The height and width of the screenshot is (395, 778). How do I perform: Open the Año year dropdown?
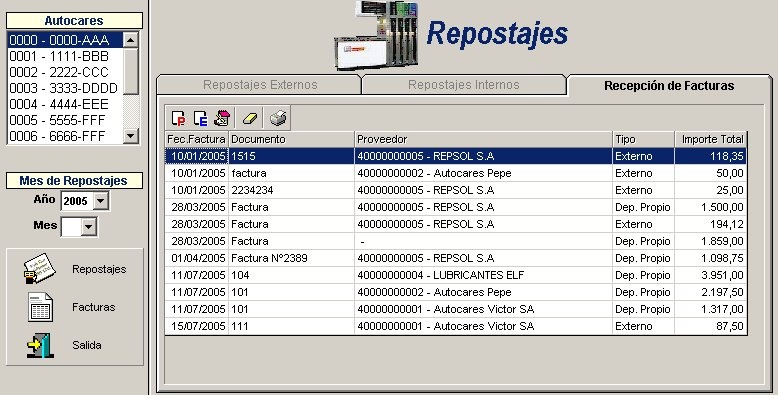point(100,201)
